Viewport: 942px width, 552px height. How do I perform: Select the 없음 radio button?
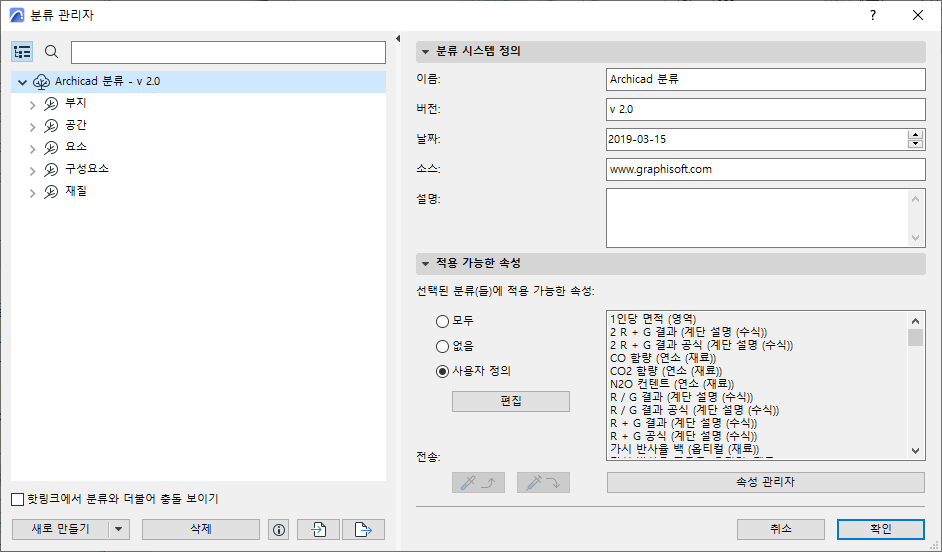click(442, 347)
